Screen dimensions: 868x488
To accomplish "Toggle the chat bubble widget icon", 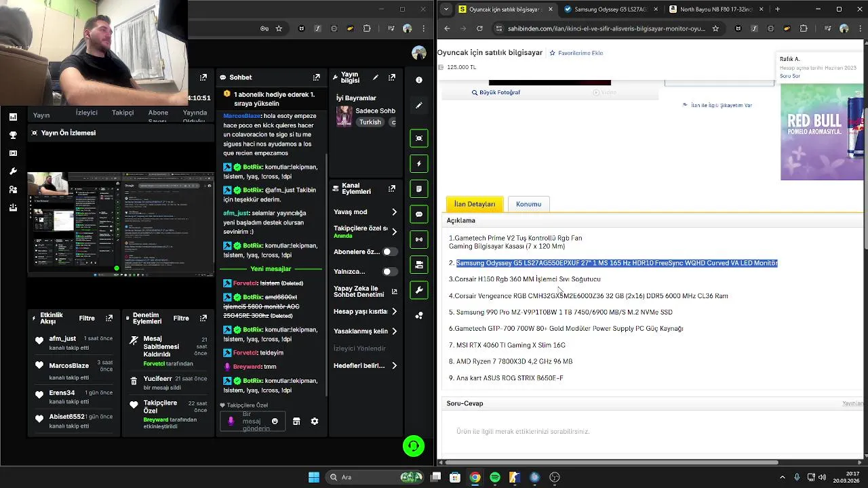I will tap(419, 214).
